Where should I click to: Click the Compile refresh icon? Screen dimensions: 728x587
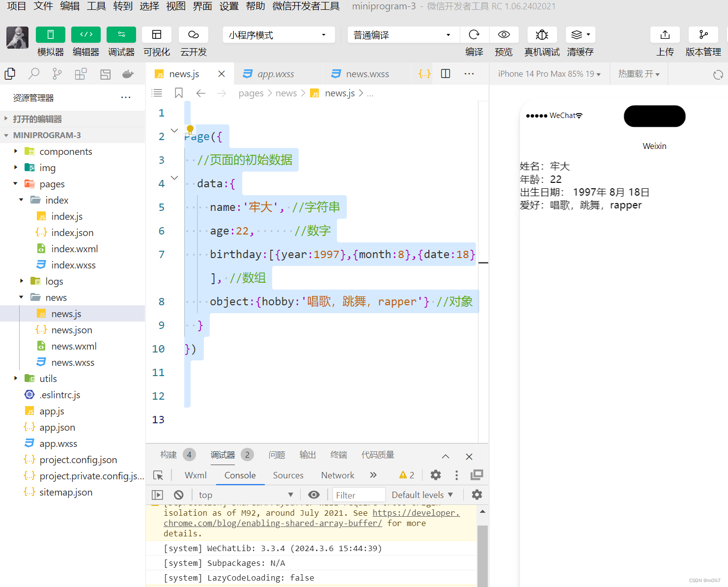(x=474, y=35)
